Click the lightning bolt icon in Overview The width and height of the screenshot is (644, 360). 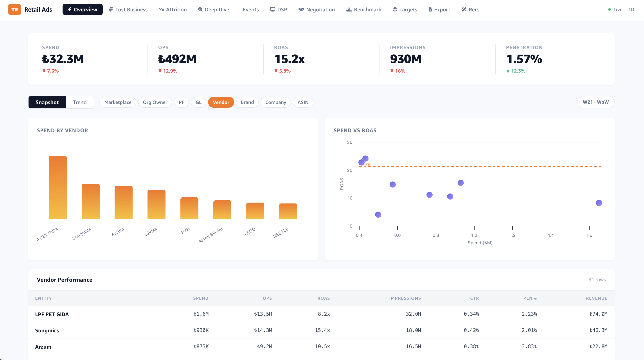pos(70,9)
